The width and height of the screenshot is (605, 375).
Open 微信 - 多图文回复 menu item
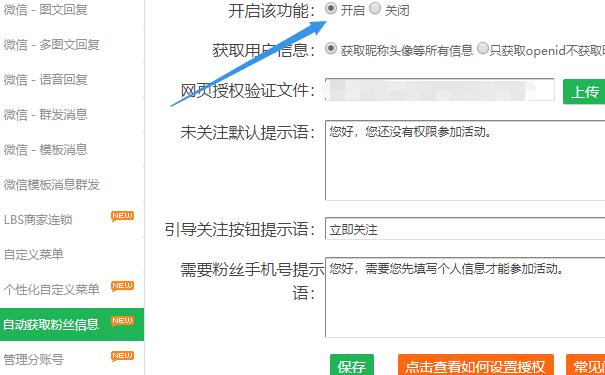[x=52, y=44]
